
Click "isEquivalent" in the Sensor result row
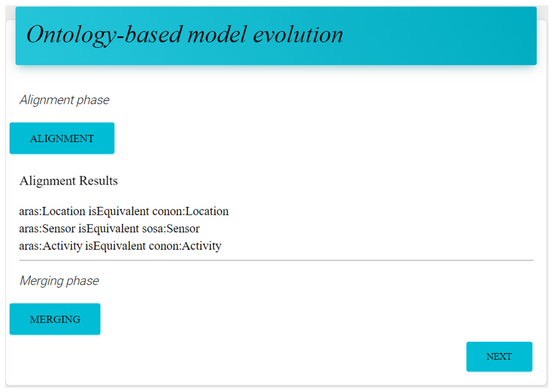pyautogui.click(x=109, y=229)
